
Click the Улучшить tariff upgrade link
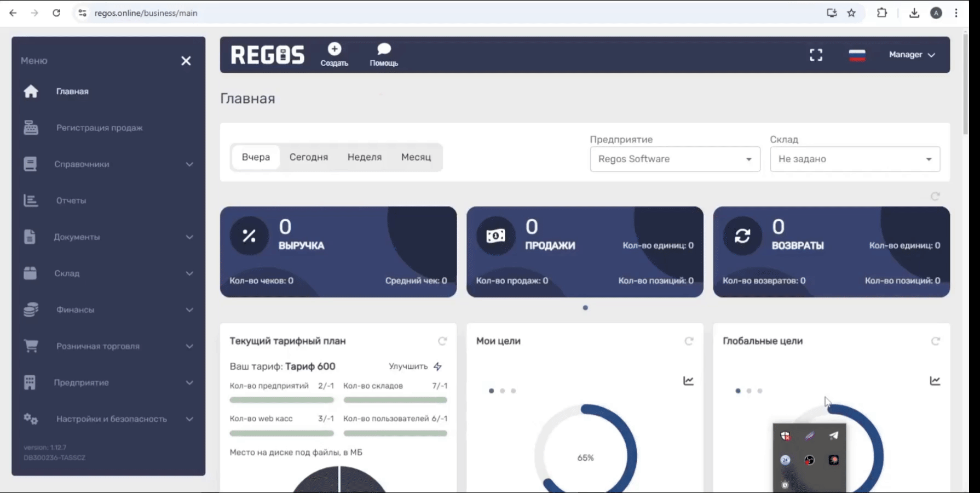pyautogui.click(x=416, y=366)
